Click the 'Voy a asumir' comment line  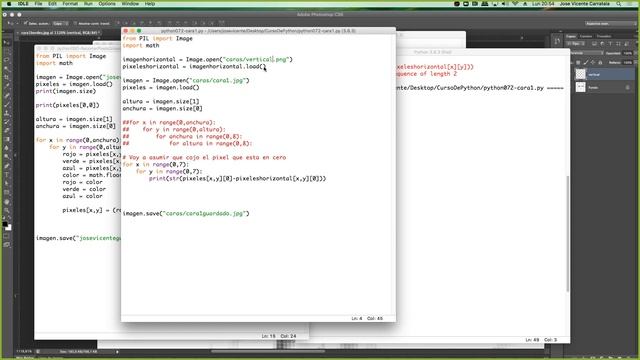[204, 158]
